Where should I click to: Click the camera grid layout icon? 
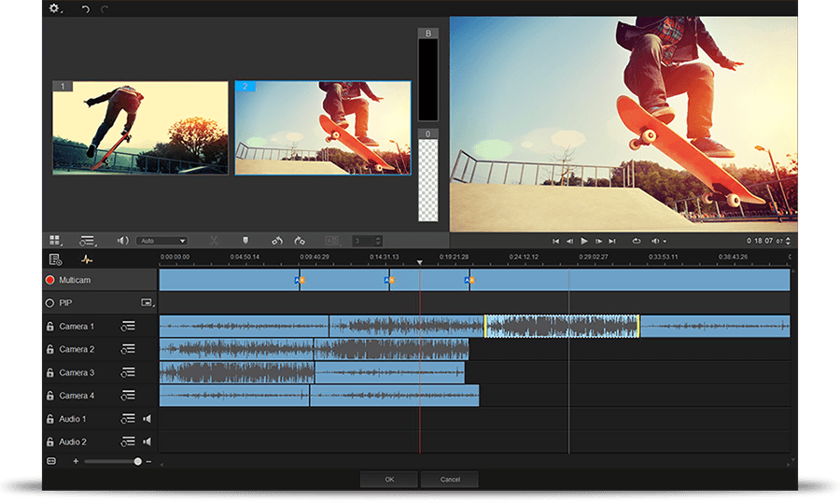coord(55,241)
